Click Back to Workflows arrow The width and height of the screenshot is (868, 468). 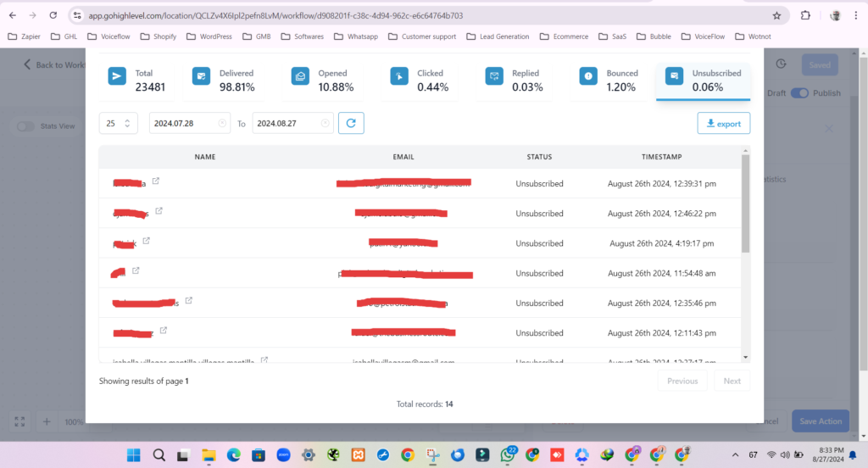26,64
